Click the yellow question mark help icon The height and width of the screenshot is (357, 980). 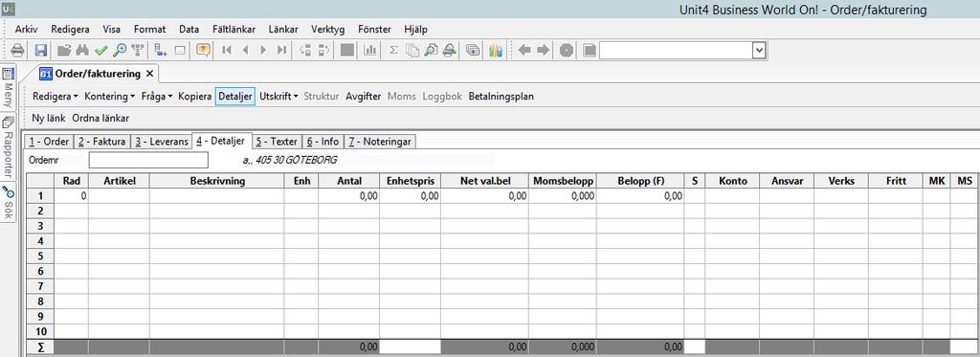point(203,51)
